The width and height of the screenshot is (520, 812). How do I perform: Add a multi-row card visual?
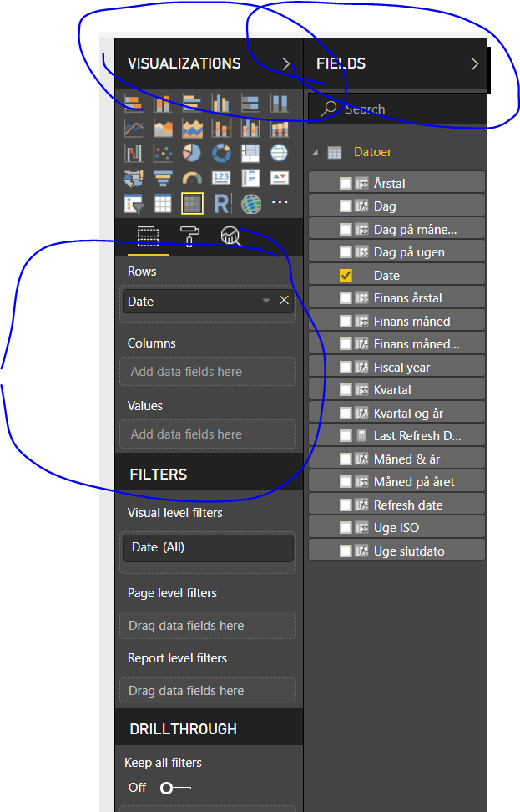250,179
